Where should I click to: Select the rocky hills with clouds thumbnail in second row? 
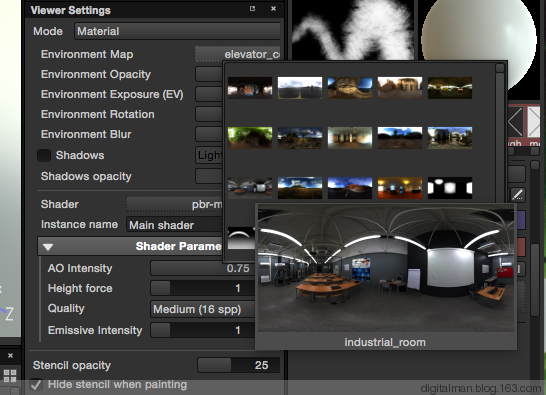pos(300,138)
